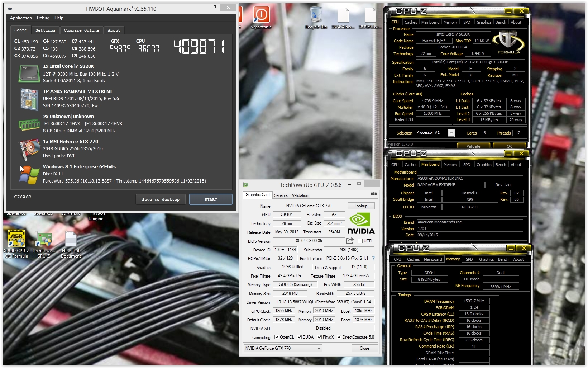Click the Windows logo icon in Aquamark
This screenshot has height=368, width=588.
click(x=29, y=175)
